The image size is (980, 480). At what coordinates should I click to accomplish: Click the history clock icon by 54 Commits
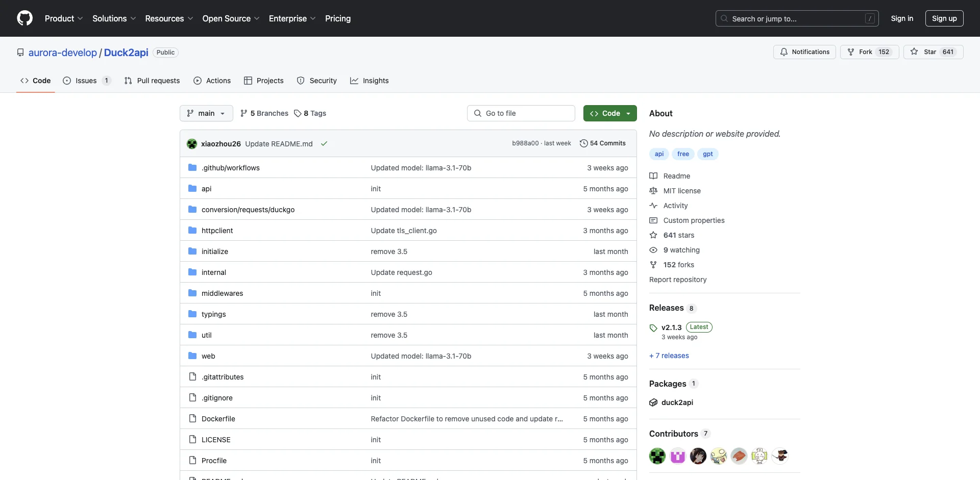coord(584,143)
